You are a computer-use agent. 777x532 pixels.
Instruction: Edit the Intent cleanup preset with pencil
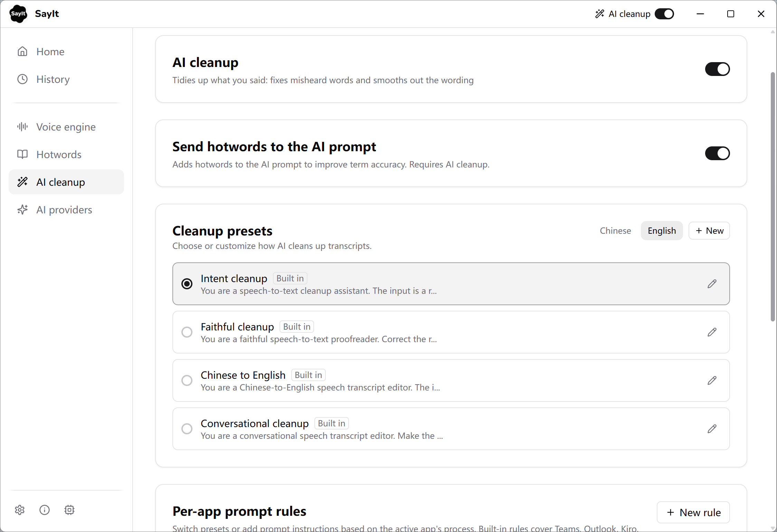tap(712, 284)
